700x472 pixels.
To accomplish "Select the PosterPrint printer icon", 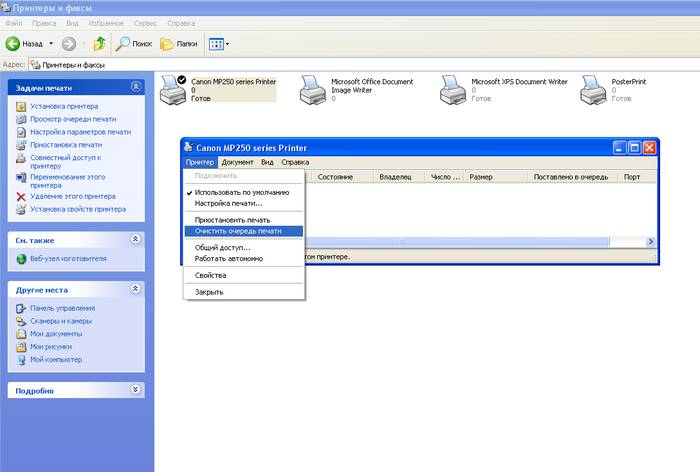I will tap(594, 89).
